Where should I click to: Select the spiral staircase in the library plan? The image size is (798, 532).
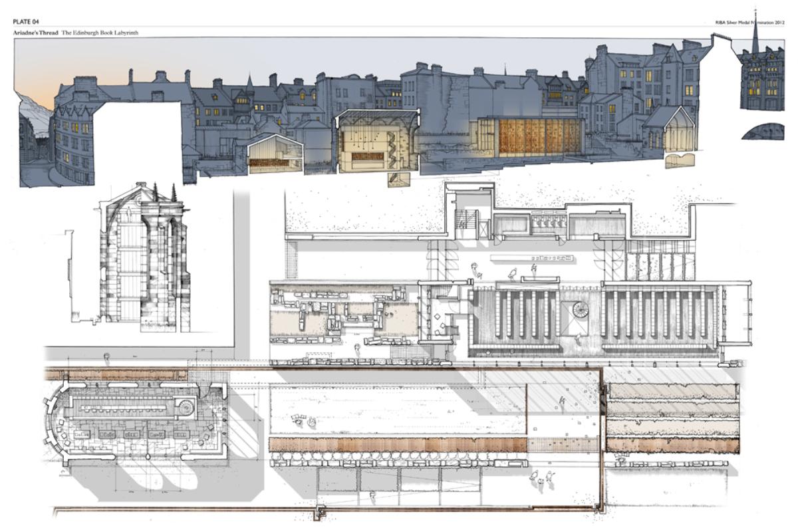pos(576,311)
